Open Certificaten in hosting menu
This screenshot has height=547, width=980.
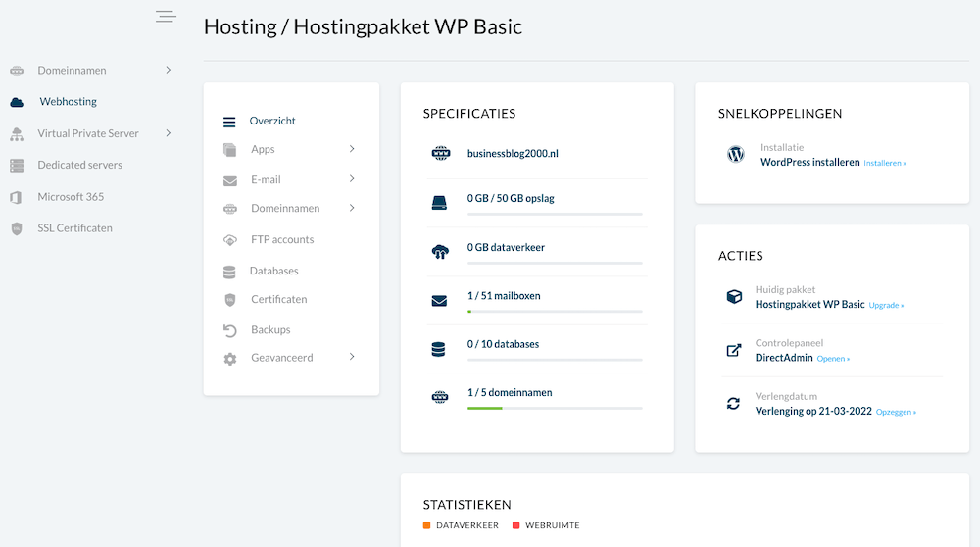coord(278,299)
